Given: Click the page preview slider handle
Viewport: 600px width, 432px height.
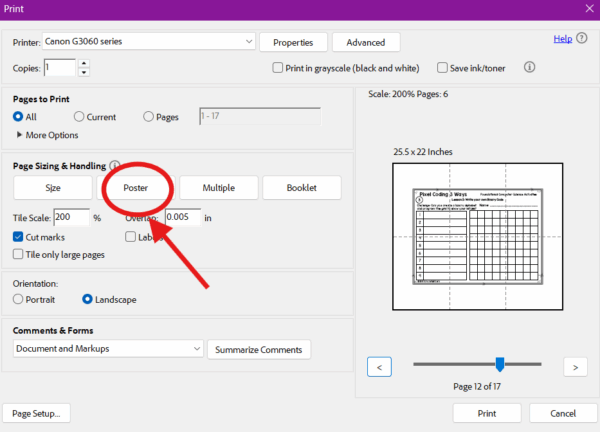Looking at the screenshot, I should [500, 364].
